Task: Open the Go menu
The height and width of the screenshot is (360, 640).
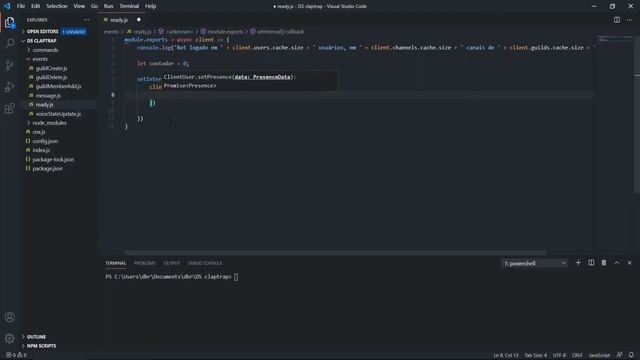Action: click(x=94, y=6)
